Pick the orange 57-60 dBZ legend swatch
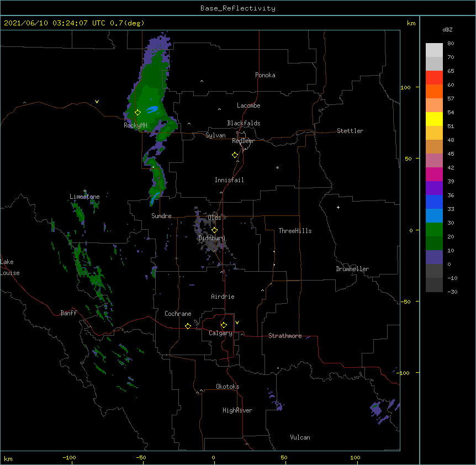 pos(434,91)
